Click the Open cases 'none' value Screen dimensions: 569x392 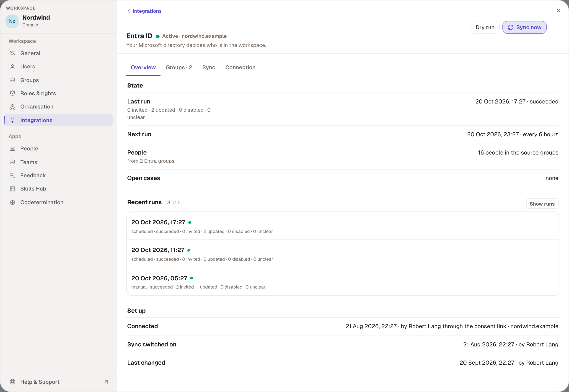552,178
